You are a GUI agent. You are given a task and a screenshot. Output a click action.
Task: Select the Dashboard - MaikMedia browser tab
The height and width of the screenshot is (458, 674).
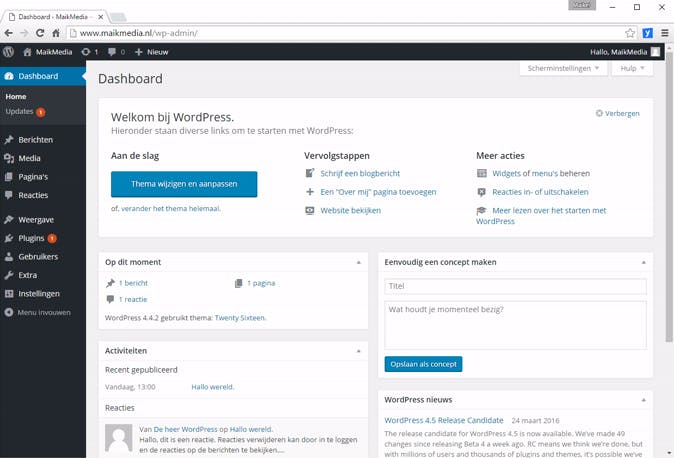pos(53,17)
